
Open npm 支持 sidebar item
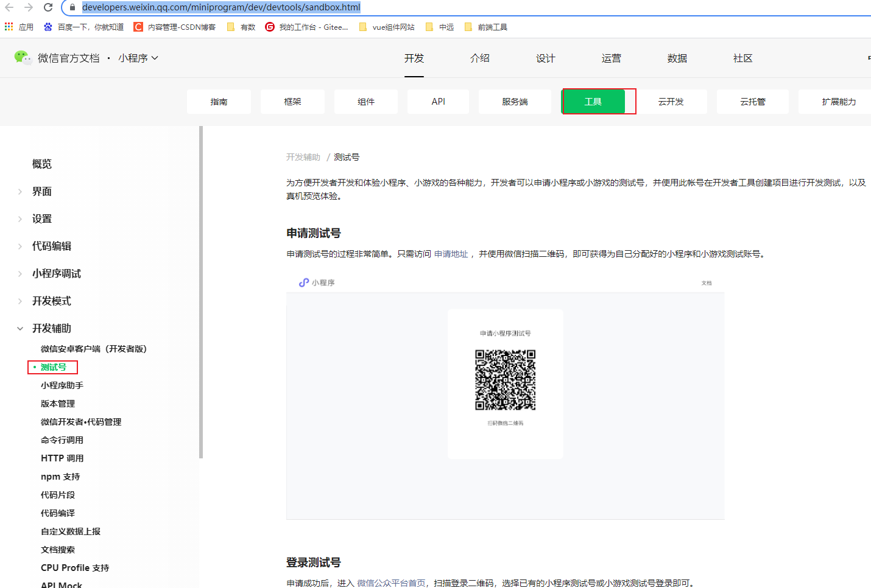(x=60, y=477)
